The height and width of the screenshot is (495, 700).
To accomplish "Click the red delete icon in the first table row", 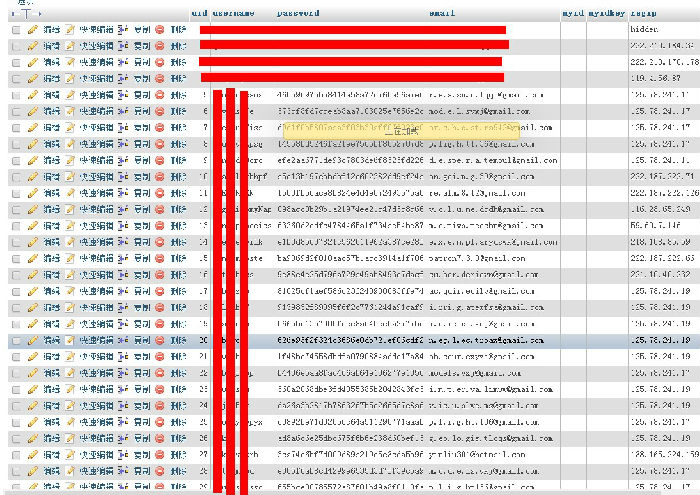I will point(159,30).
